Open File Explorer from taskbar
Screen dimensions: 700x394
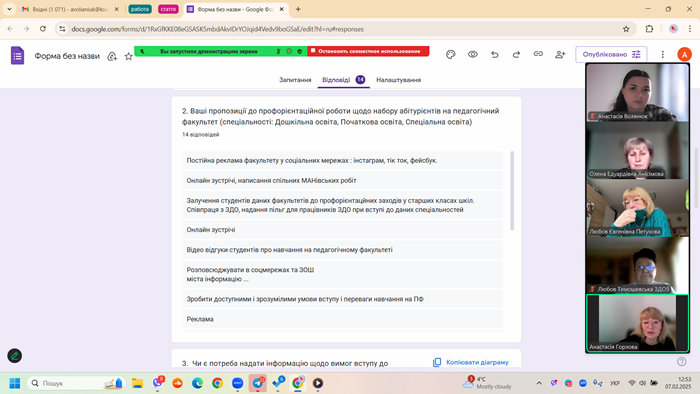[137, 383]
